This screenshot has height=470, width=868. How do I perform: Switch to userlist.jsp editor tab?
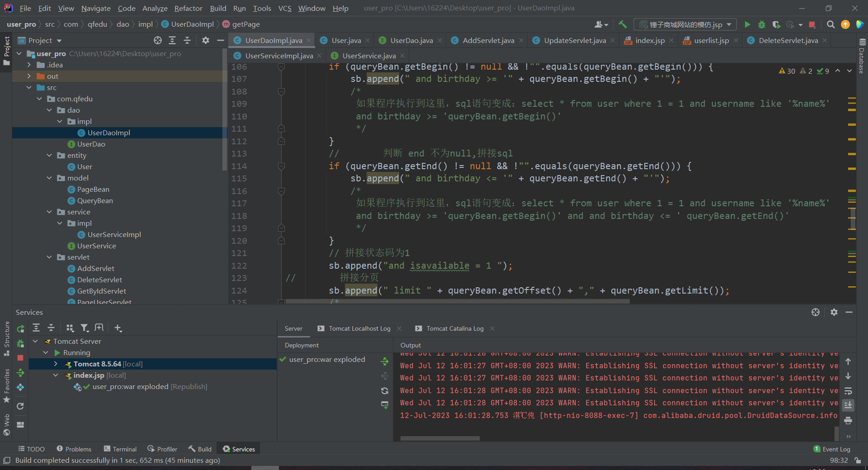coord(711,40)
